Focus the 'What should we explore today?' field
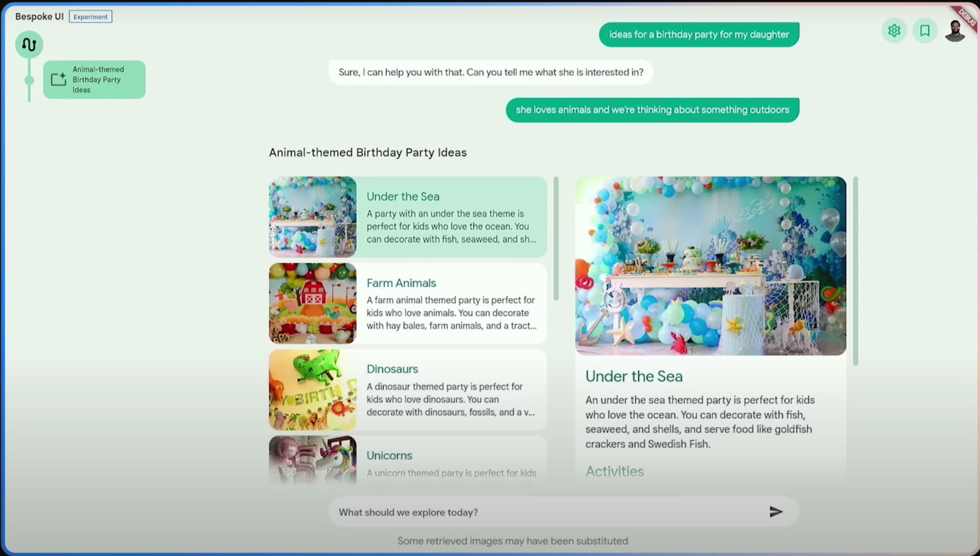Image resolution: width=980 pixels, height=556 pixels. (x=548, y=512)
